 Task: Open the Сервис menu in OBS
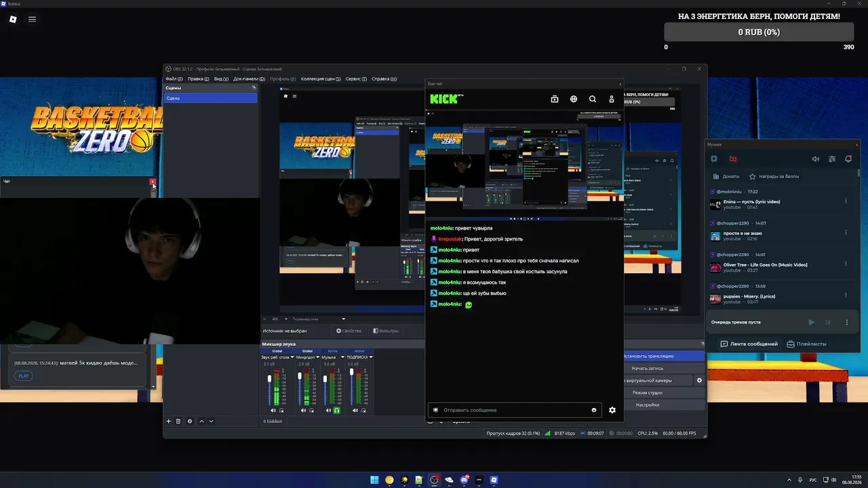(x=356, y=79)
